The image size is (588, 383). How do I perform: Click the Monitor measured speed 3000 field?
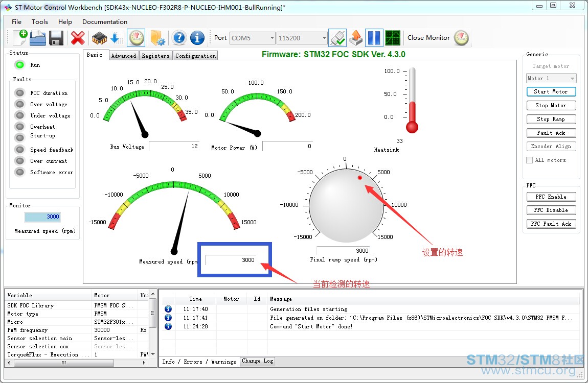[42, 217]
